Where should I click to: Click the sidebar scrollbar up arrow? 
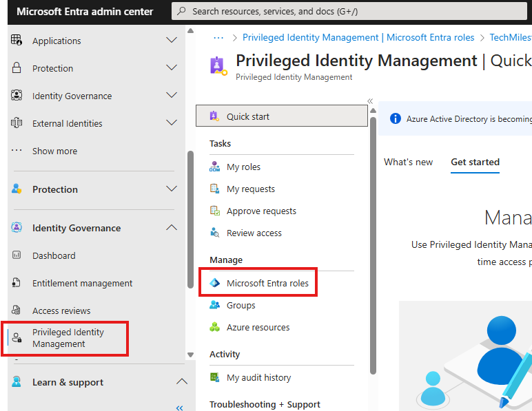click(190, 31)
